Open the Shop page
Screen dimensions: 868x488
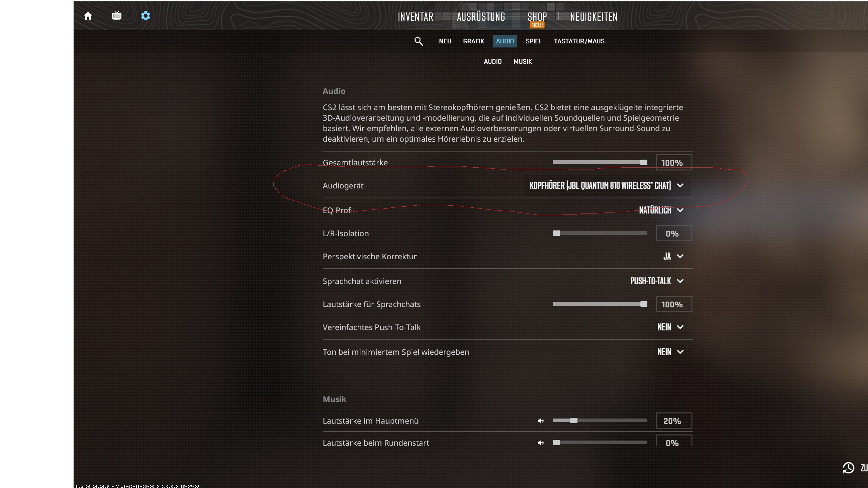click(x=537, y=17)
